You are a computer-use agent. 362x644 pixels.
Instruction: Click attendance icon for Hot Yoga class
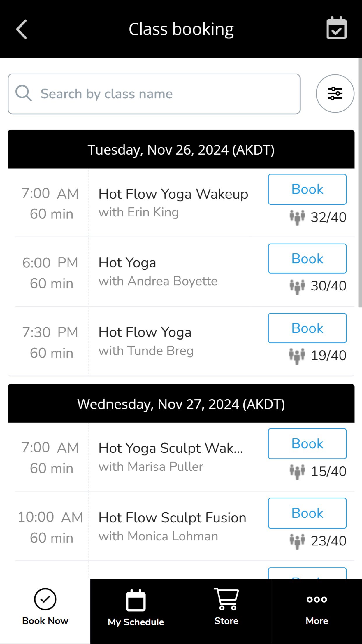tap(297, 286)
